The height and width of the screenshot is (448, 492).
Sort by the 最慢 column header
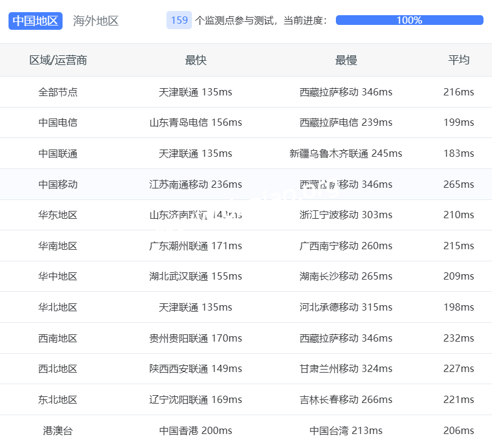[346, 60]
